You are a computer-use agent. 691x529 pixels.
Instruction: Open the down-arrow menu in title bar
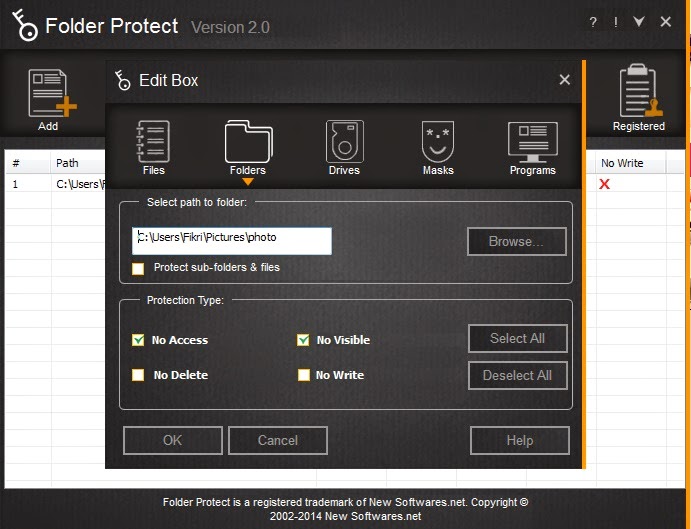[639, 21]
